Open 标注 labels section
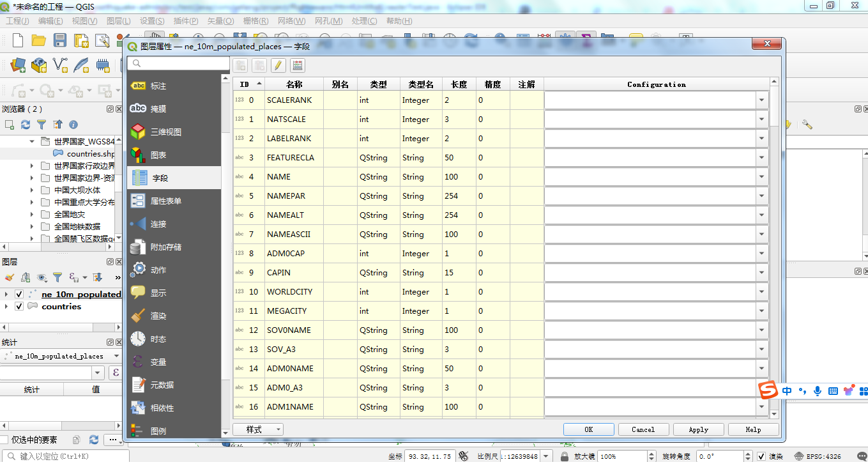 click(174, 86)
